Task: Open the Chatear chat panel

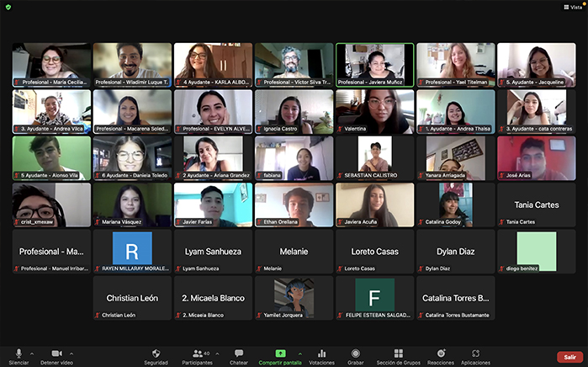Action: (239, 355)
